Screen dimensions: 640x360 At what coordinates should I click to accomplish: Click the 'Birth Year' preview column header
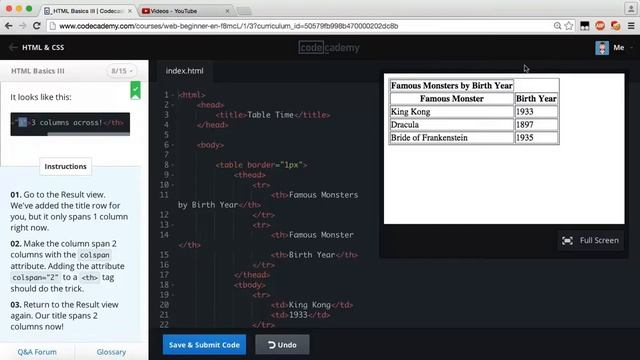[536, 98]
